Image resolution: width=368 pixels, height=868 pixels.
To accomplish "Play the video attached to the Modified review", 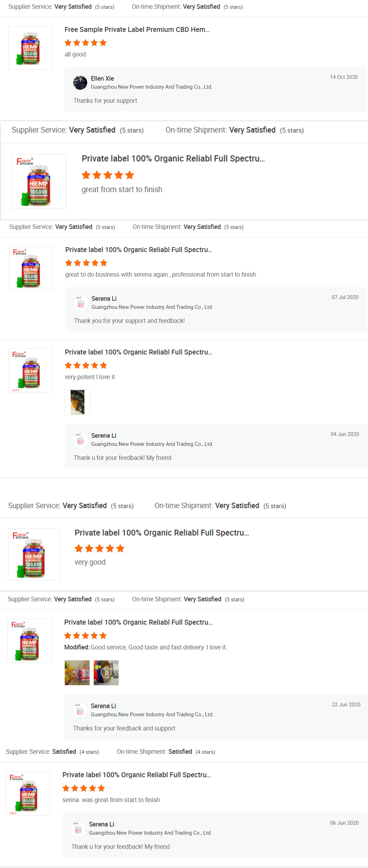I will click(x=106, y=672).
